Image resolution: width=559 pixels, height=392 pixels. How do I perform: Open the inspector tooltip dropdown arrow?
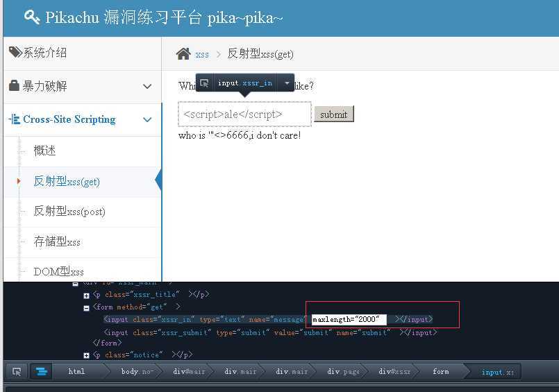point(287,83)
